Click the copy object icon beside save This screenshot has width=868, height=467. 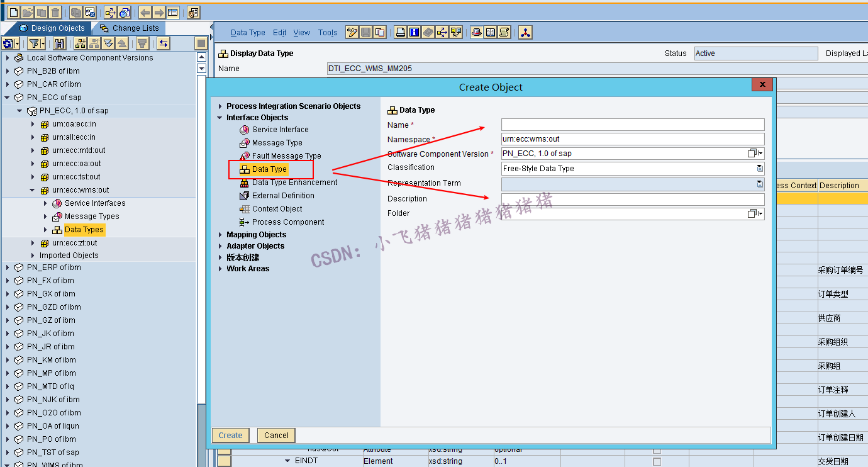(380, 33)
